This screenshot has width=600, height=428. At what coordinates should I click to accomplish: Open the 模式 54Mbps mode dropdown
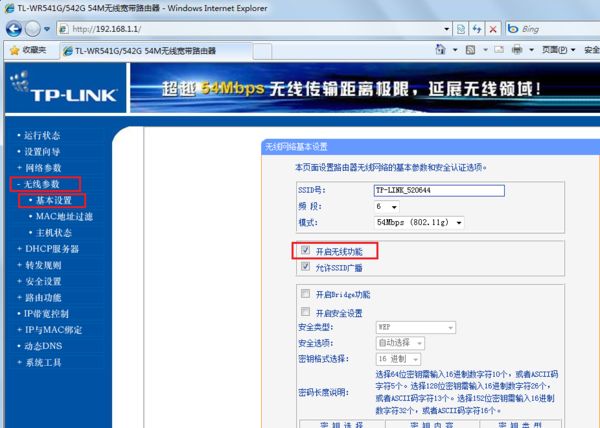419,222
